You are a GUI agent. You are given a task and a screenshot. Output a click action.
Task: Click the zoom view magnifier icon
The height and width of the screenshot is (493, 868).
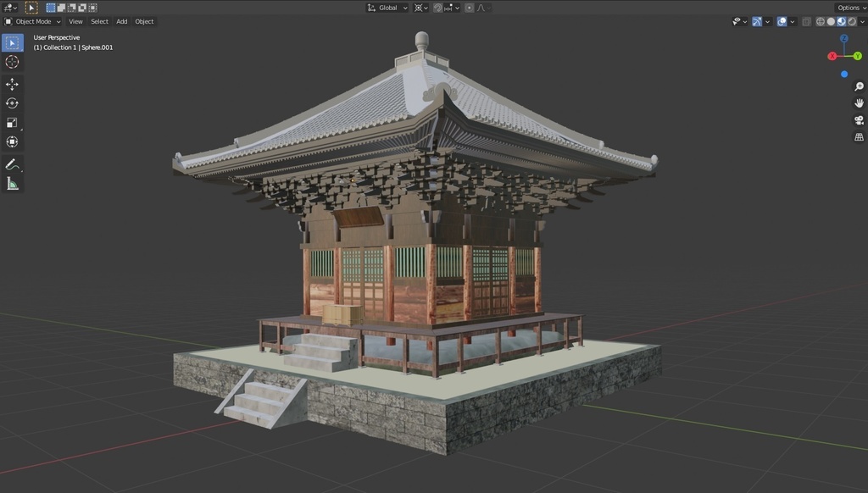coord(859,87)
